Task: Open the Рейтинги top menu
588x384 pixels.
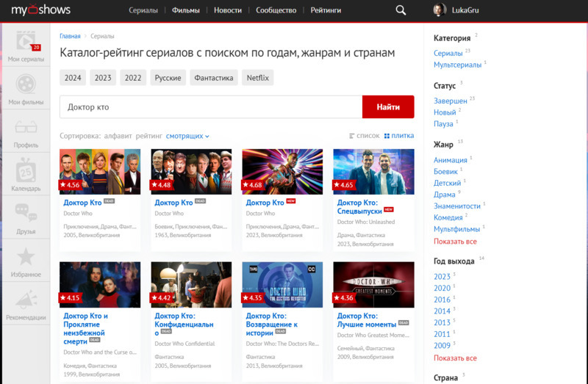Action: click(x=326, y=10)
